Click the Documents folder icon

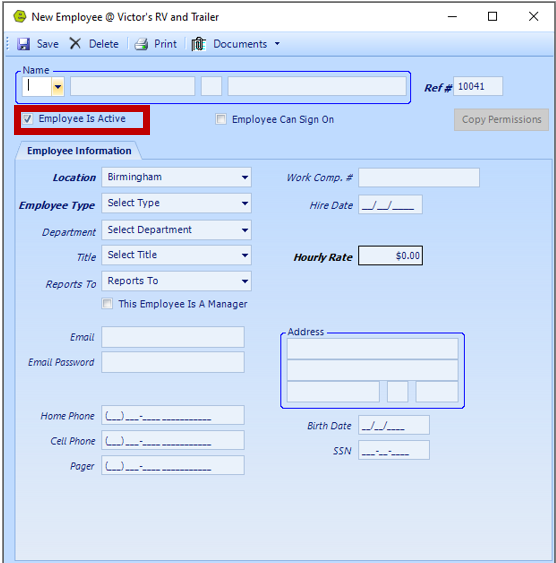point(198,44)
